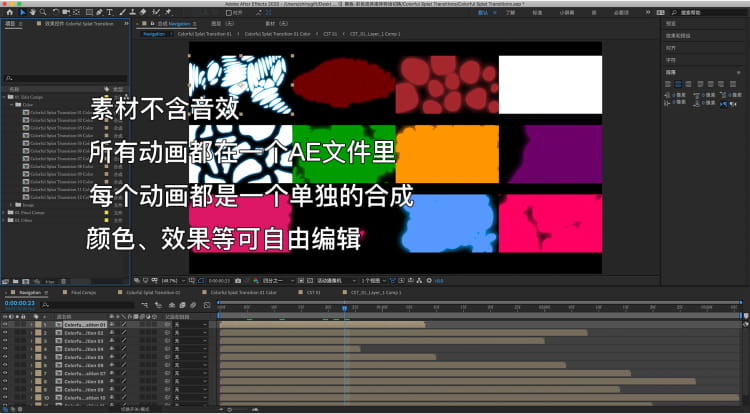Select the Eraser tool
The height and width of the screenshot is (414, 750).
click(x=143, y=12)
